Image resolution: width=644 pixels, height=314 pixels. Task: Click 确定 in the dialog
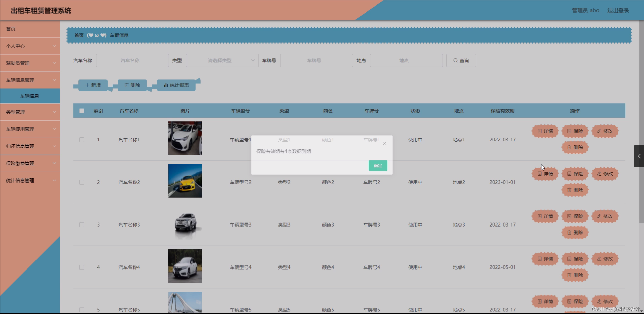pyautogui.click(x=378, y=166)
